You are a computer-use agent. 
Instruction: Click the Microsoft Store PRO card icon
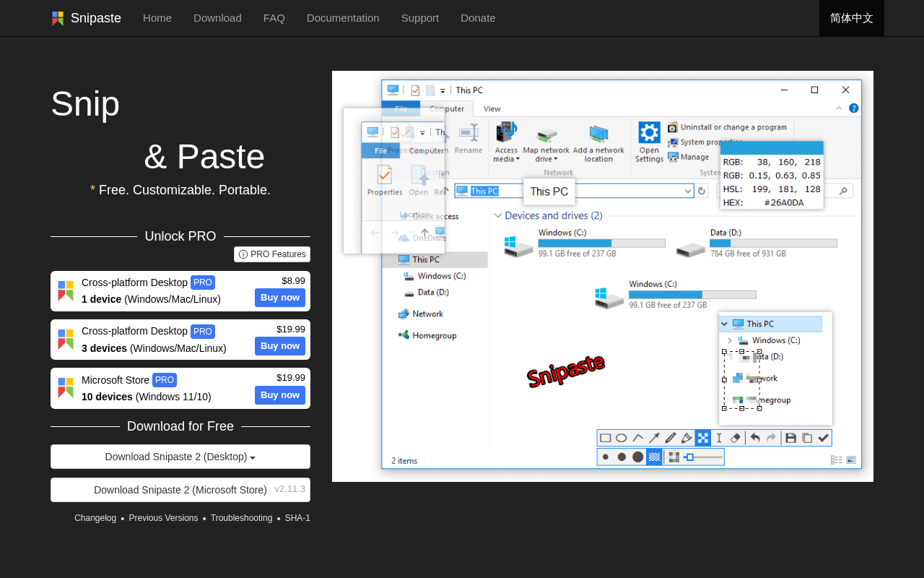[66, 388]
